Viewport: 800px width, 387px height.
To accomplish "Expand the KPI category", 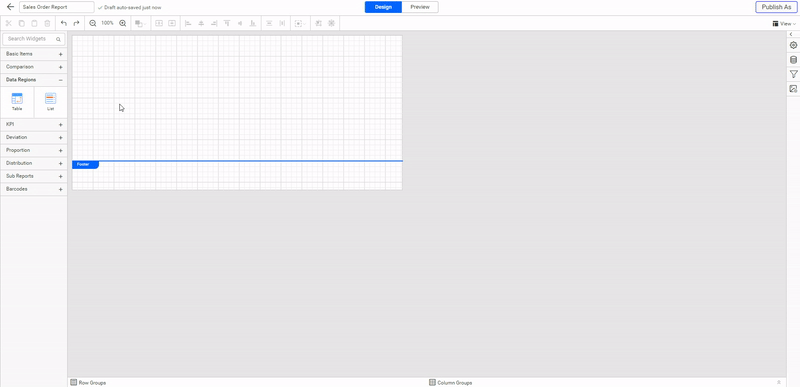I will pyautogui.click(x=33, y=124).
